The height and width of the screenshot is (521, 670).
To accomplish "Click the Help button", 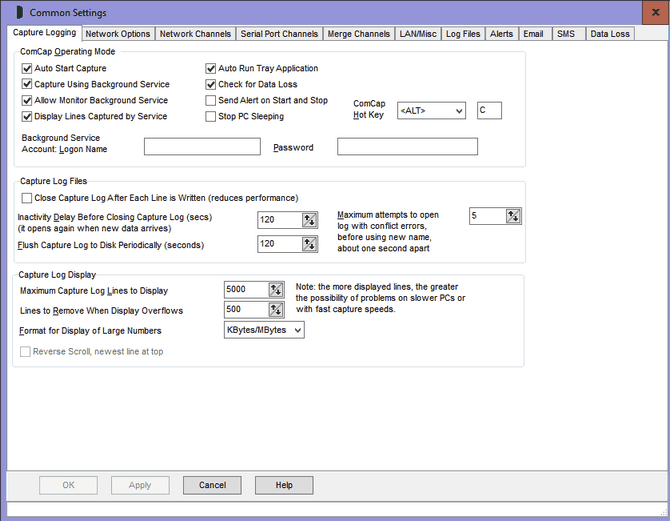I will (284, 485).
